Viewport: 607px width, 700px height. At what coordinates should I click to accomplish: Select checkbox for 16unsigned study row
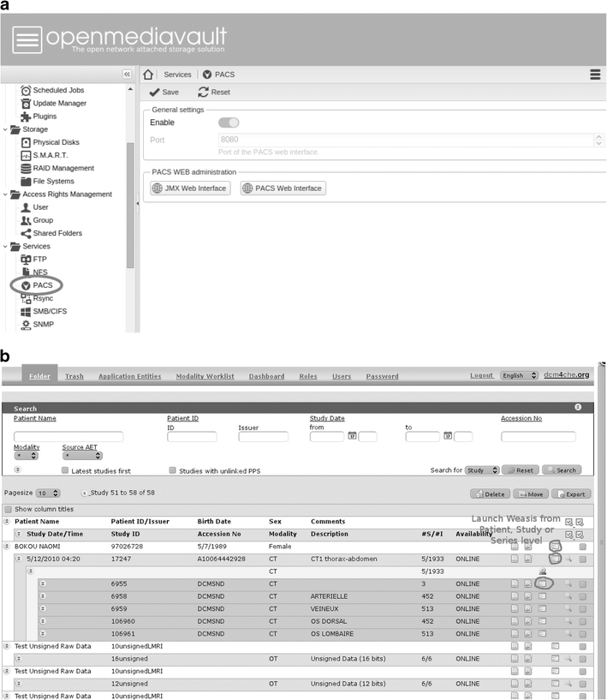click(x=582, y=659)
